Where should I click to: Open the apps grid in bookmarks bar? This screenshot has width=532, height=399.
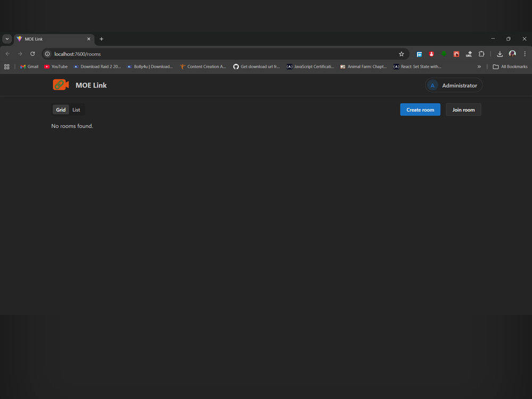coord(7,67)
